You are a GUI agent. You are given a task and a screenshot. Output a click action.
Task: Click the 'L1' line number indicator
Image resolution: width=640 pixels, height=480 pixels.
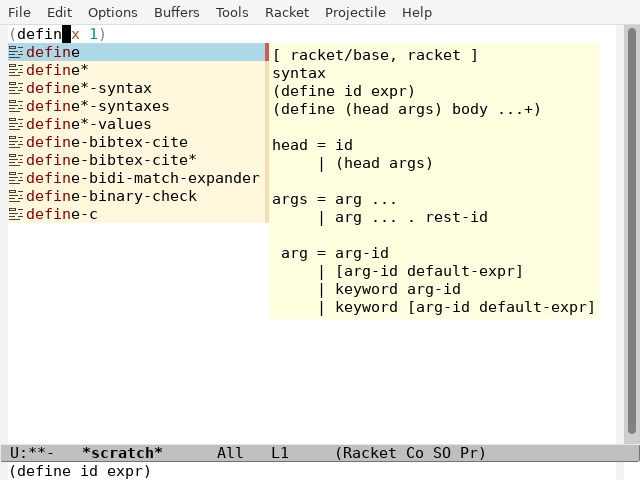click(x=280, y=453)
